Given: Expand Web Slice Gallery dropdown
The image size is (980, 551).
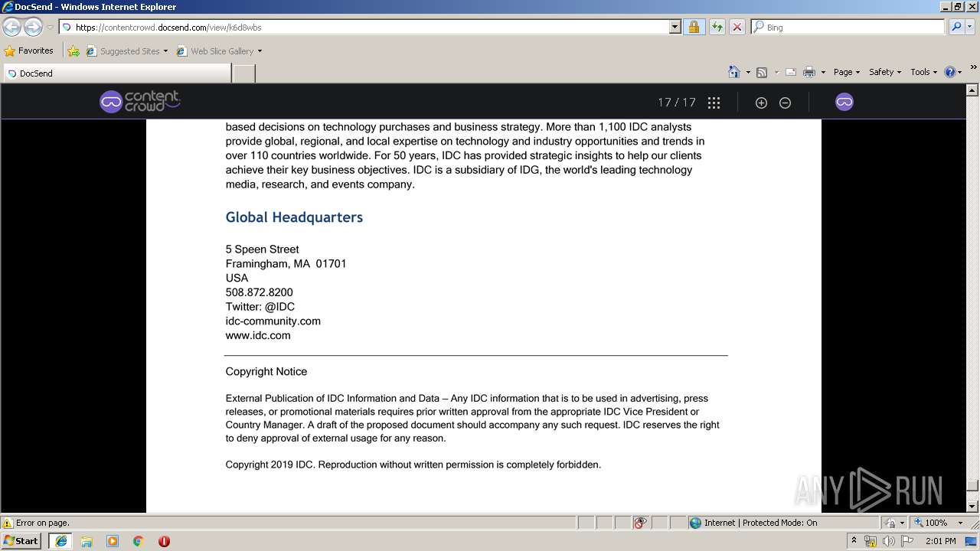Looking at the screenshot, I should click(260, 51).
